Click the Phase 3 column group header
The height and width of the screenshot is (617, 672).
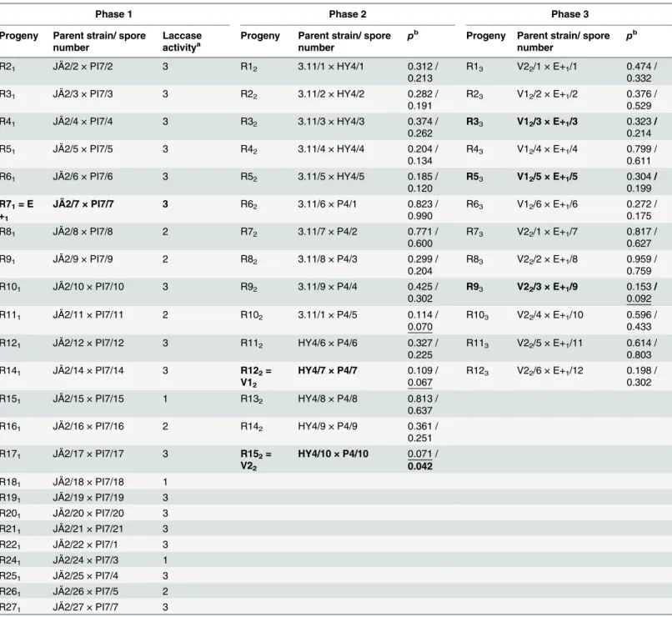[570, 14]
